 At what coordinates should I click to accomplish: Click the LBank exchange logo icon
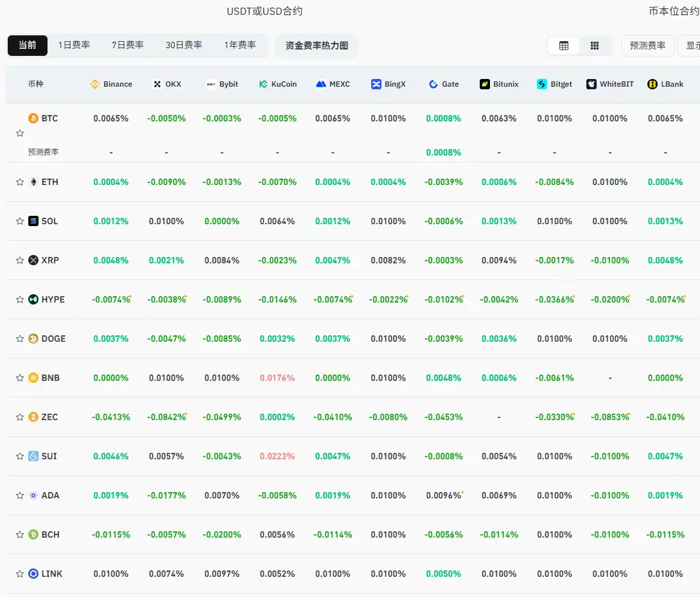pos(652,84)
